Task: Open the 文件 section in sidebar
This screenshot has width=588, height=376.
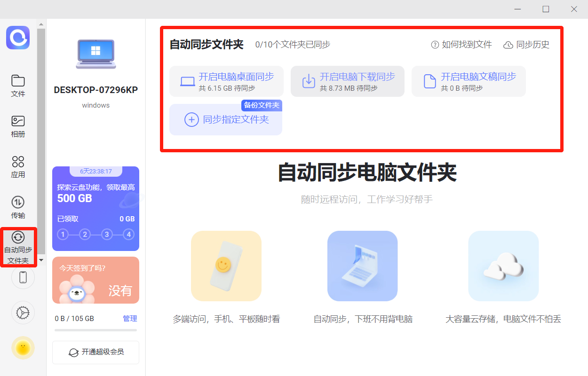Action: coord(18,86)
